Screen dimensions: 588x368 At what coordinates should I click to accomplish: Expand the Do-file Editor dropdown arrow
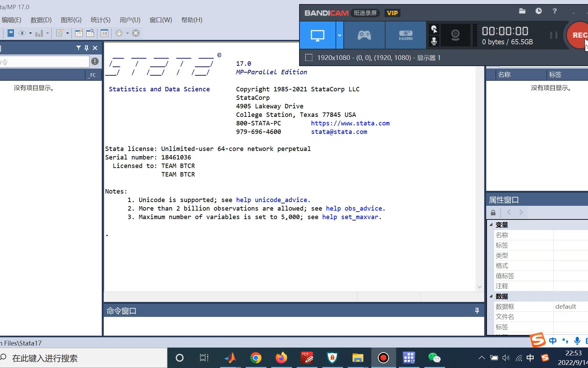[x=67, y=33]
